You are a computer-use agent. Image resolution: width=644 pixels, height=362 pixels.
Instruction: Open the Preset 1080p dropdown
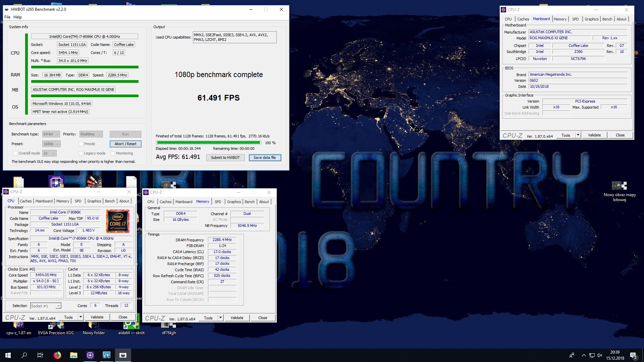51,144
